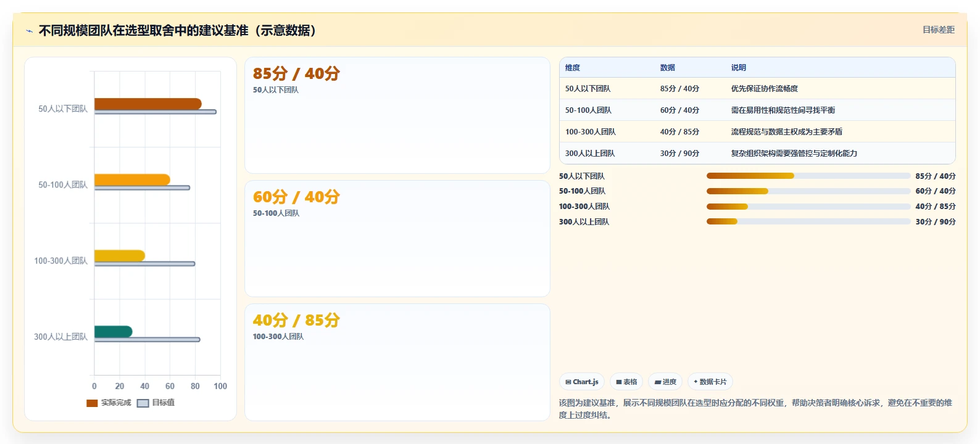The width and height of the screenshot is (980, 444).
Task: Click the 维度 column header
Action: 573,68
